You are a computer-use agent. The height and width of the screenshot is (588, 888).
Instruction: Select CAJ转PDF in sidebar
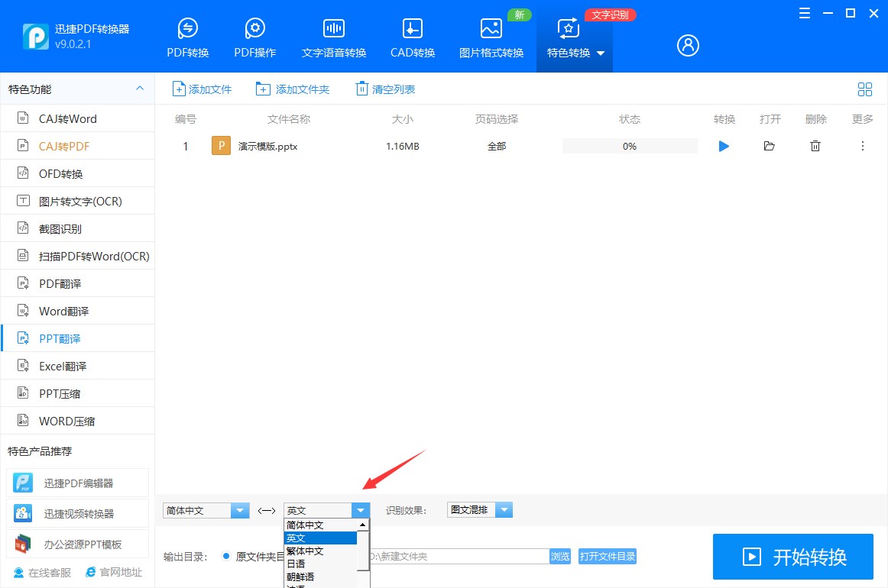click(x=78, y=146)
